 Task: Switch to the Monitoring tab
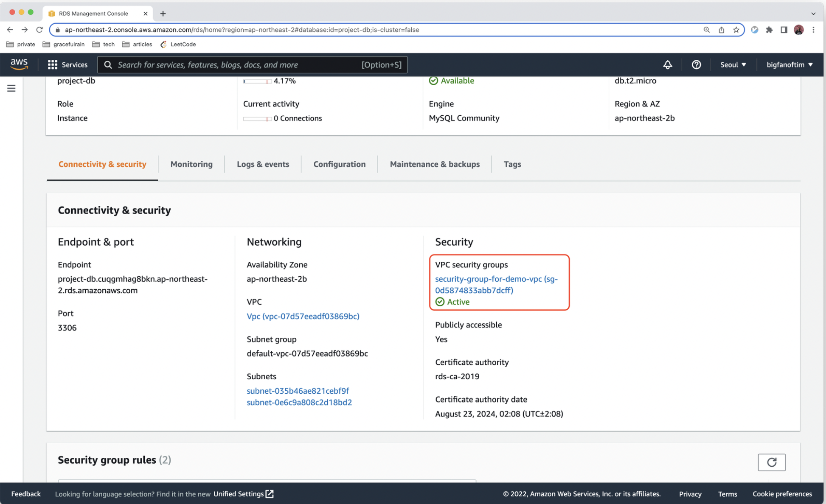point(191,164)
